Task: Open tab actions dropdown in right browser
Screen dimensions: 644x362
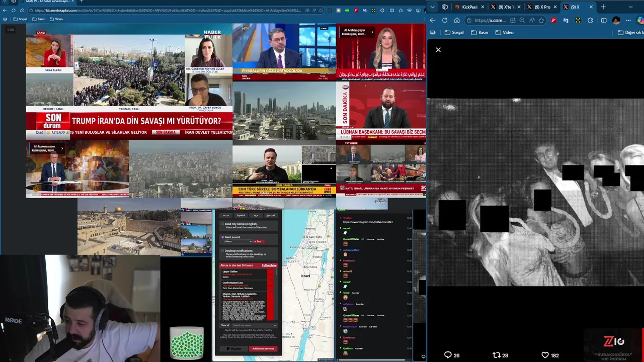Action: coord(433,7)
